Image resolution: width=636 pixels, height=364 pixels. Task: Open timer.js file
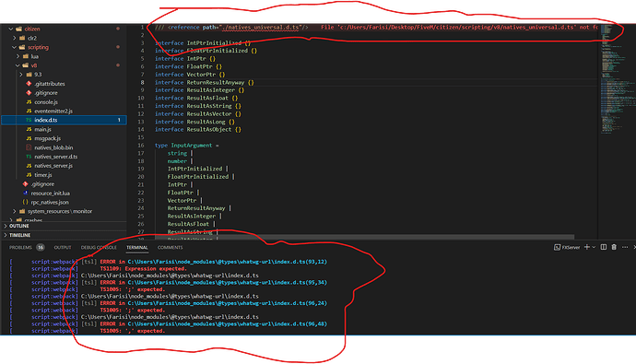point(43,175)
